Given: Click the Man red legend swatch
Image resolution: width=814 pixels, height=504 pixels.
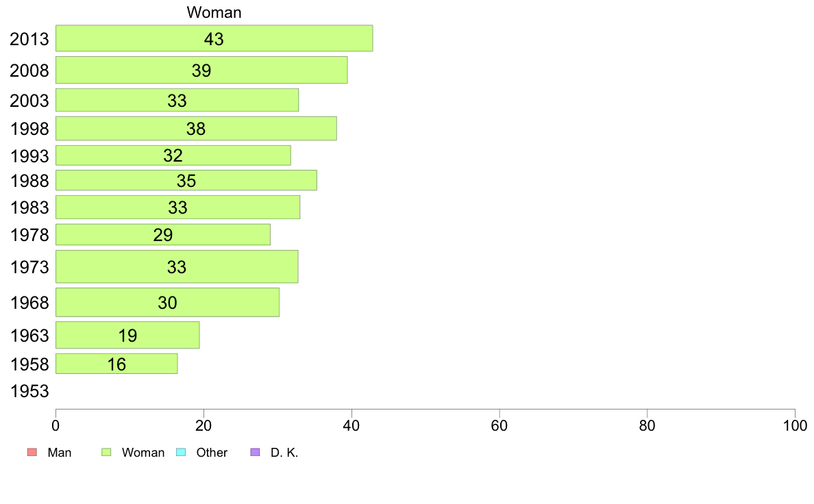Looking at the screenshot, I should tap(32, 452).
